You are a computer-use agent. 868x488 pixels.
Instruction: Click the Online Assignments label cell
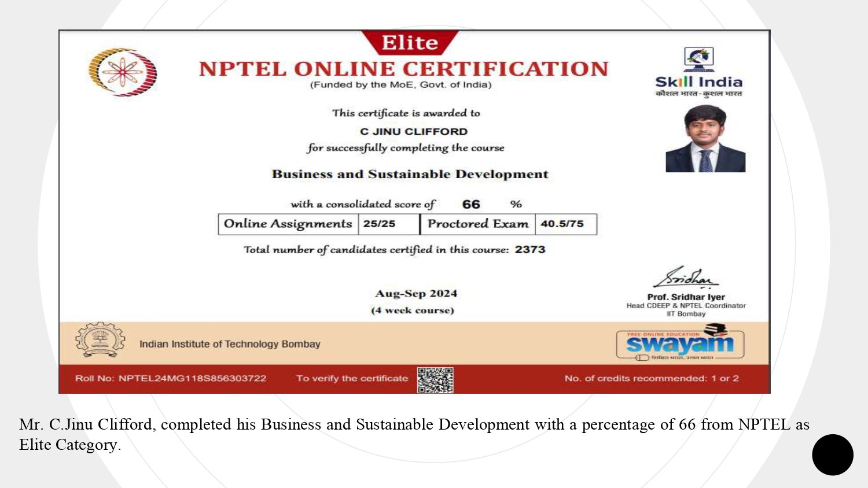point(288,224)
